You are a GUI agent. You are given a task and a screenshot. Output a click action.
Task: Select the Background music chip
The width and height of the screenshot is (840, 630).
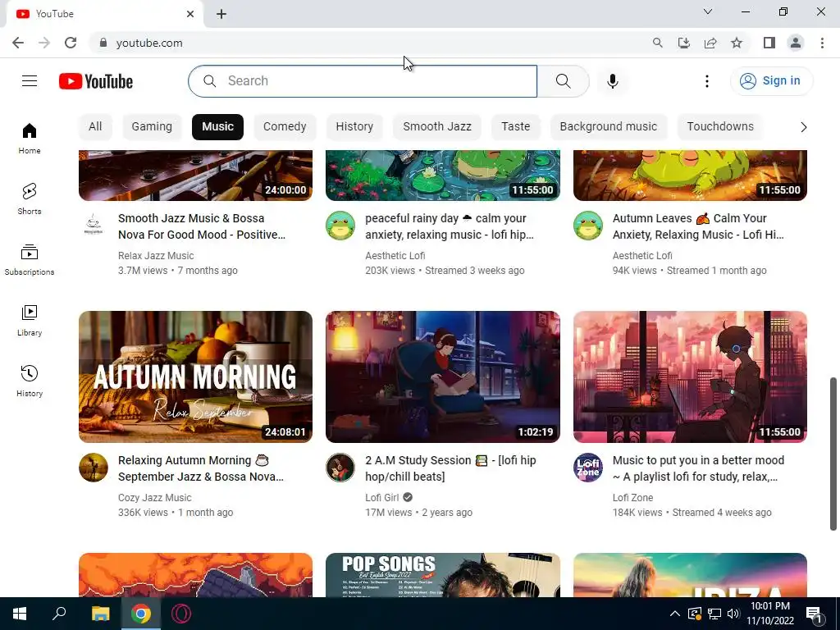pos(608,127)
